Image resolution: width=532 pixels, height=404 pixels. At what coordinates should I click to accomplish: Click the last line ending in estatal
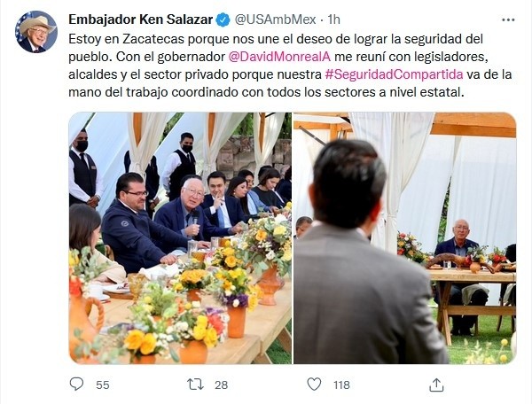point(266,92)
